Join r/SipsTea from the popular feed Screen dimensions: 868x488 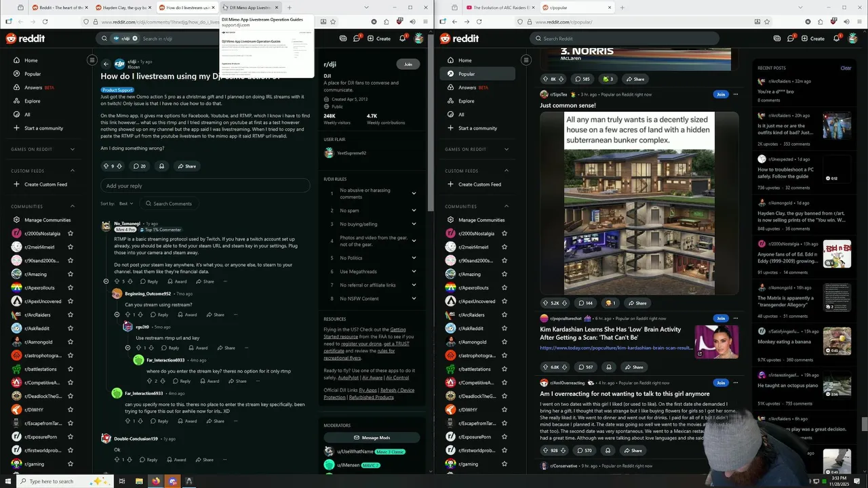point(720,94)
